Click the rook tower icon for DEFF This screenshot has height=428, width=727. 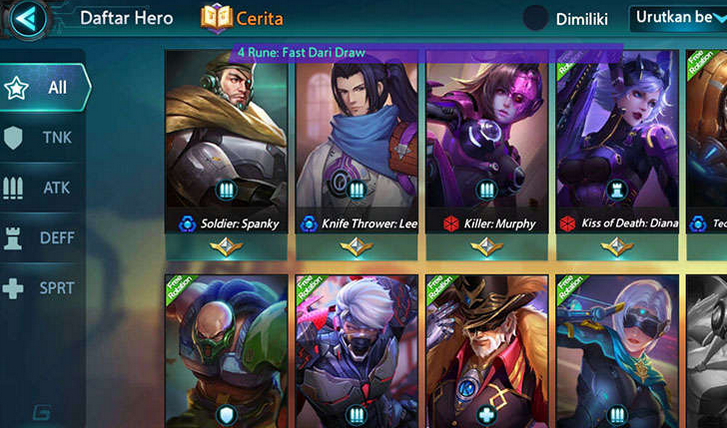(x=13, y=238)
